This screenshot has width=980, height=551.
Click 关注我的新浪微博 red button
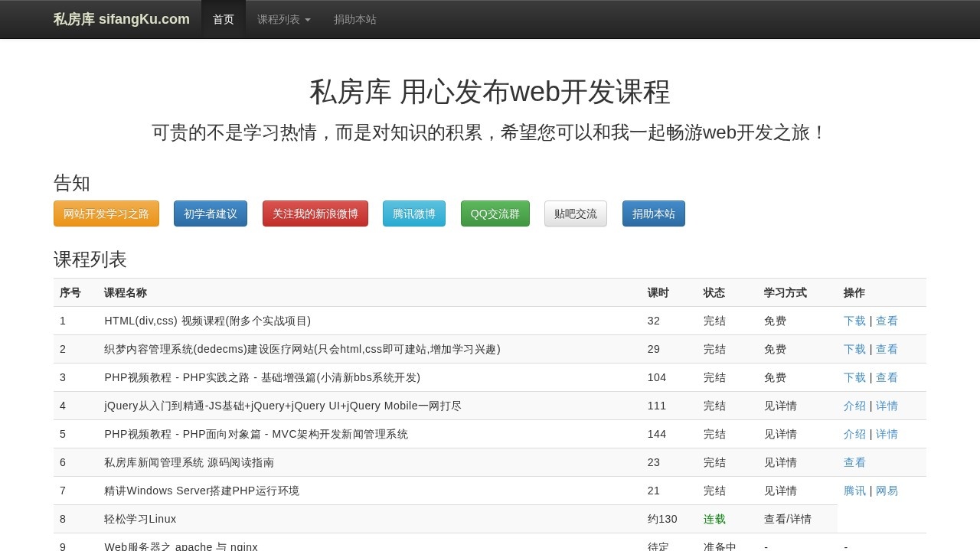315,214
